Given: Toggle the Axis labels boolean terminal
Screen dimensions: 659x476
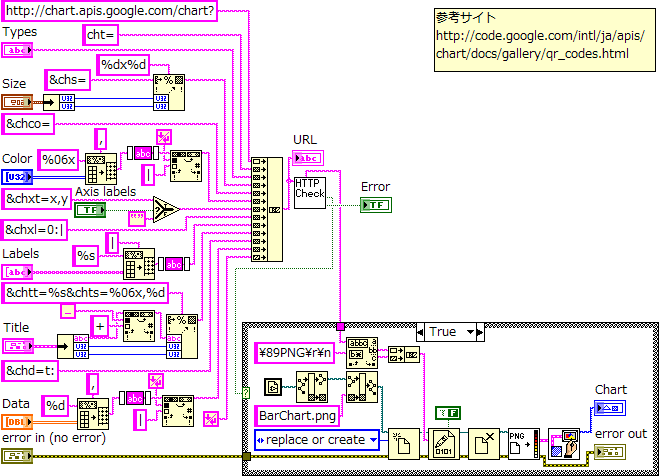Looking at the screenshot, I should pos(90,210).
